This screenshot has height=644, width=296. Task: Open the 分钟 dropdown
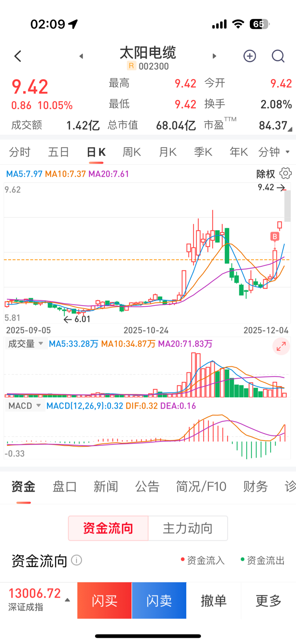[x=274, y=152]
